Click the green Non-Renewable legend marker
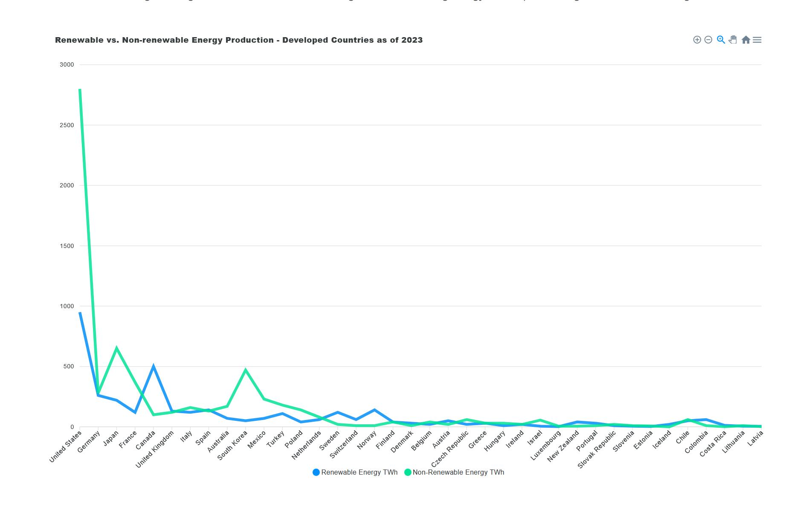 point(408,472)
